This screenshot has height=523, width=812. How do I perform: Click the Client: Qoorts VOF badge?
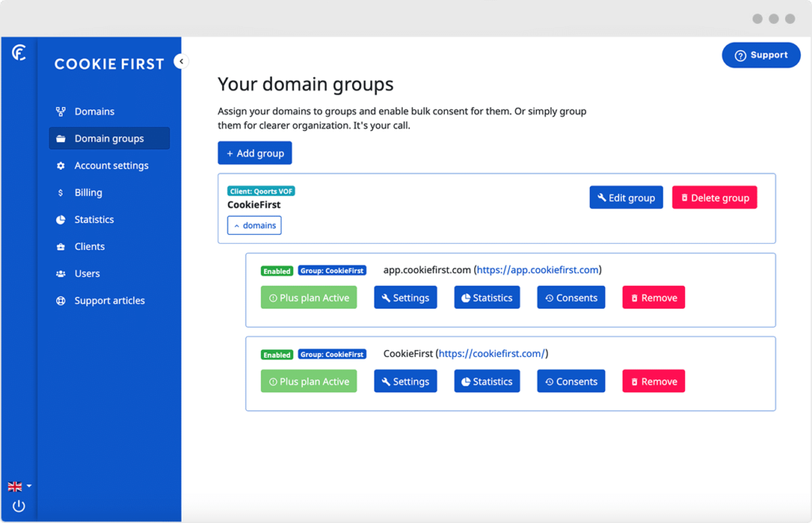click(261, 190)
